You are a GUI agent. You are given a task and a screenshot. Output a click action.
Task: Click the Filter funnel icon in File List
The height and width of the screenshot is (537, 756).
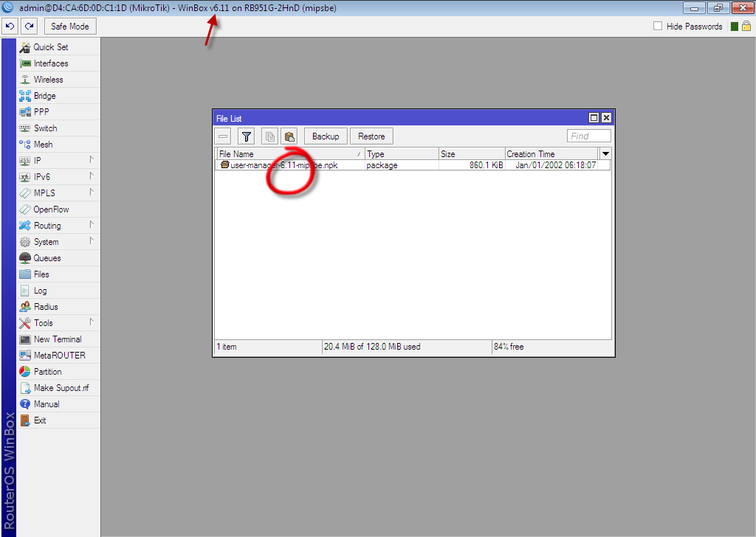click(x=247, y=136)
